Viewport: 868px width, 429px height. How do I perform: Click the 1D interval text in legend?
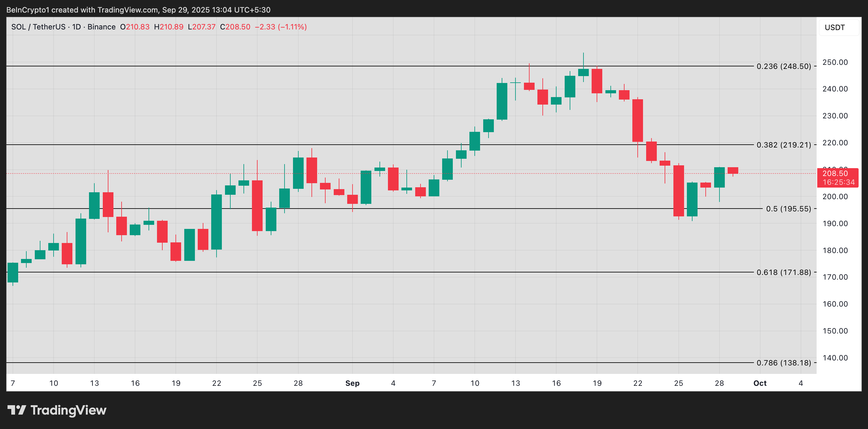tap(76, 27)
